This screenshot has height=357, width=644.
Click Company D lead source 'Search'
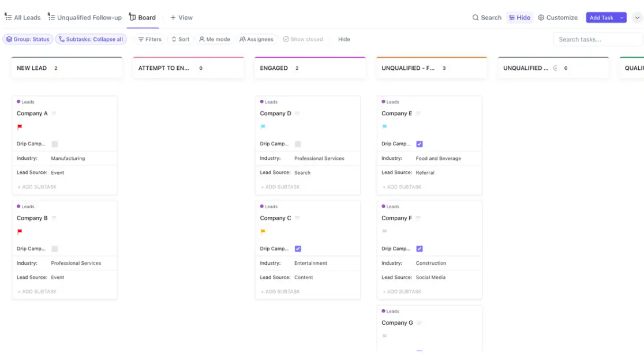(x=302, y=173)
